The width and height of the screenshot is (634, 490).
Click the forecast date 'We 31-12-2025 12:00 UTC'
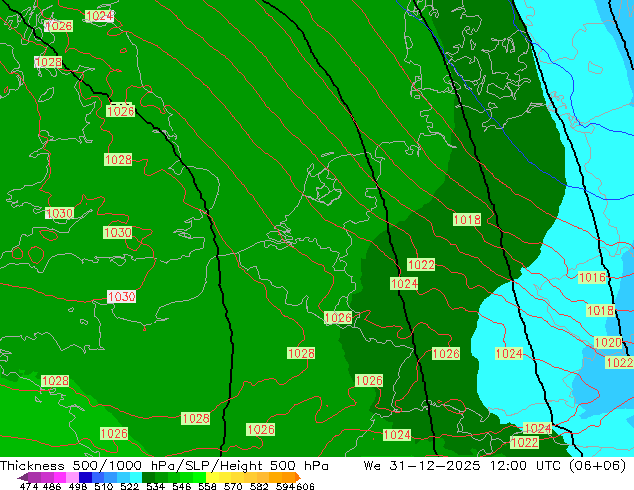pyautogui.click(x=462, y=466)
